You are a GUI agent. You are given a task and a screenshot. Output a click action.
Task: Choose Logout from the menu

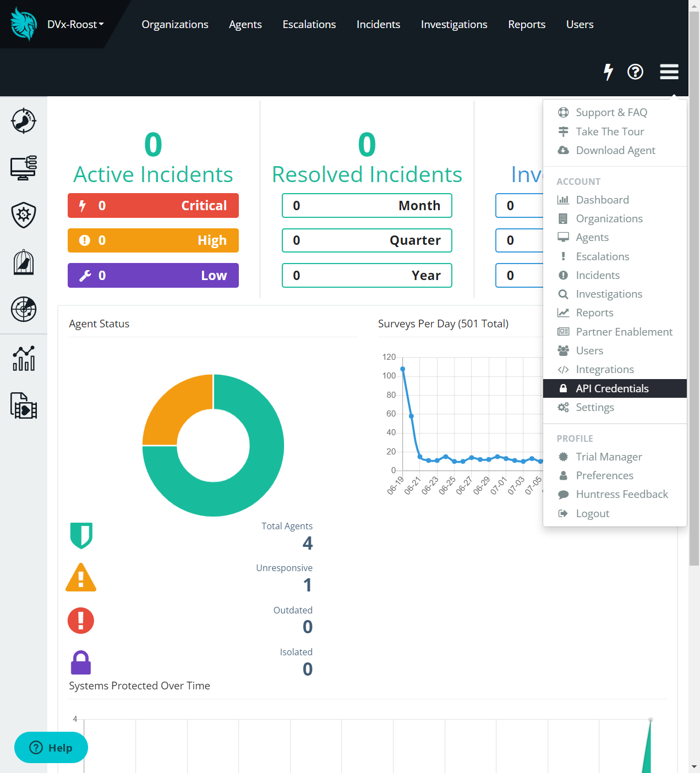pyautogui.click(x=615, y=513)
